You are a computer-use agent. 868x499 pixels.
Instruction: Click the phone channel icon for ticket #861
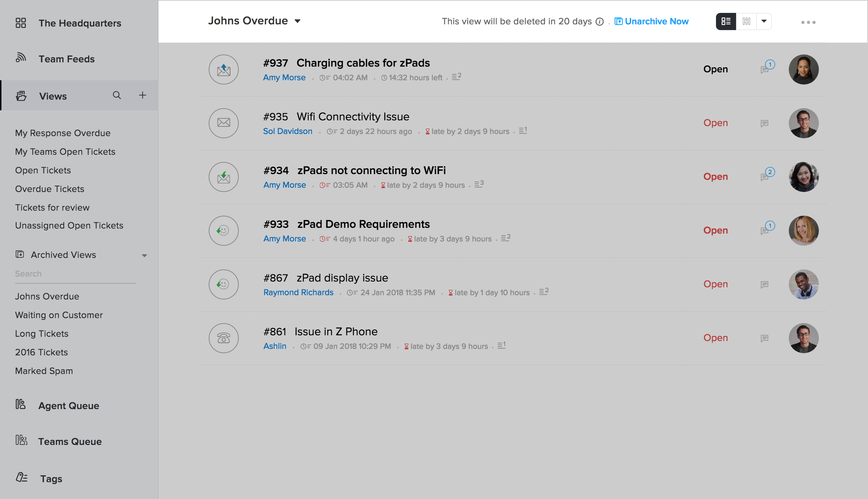tap(224, 338)
